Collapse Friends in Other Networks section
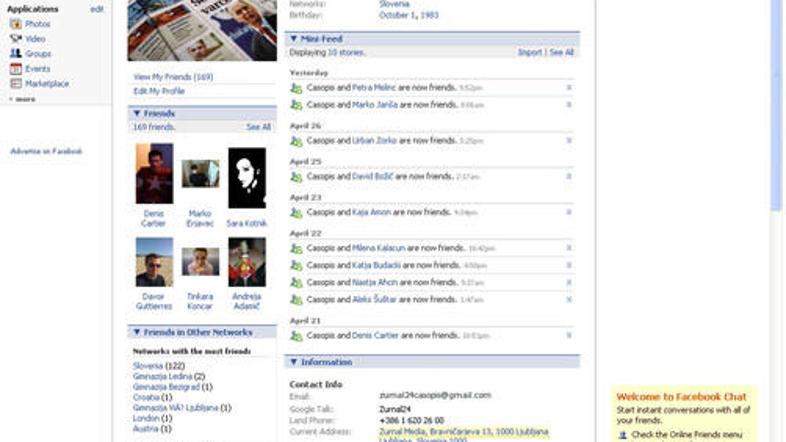Image resolution: width=786 pixels, height=442 pixels. (x=137, y=332)
